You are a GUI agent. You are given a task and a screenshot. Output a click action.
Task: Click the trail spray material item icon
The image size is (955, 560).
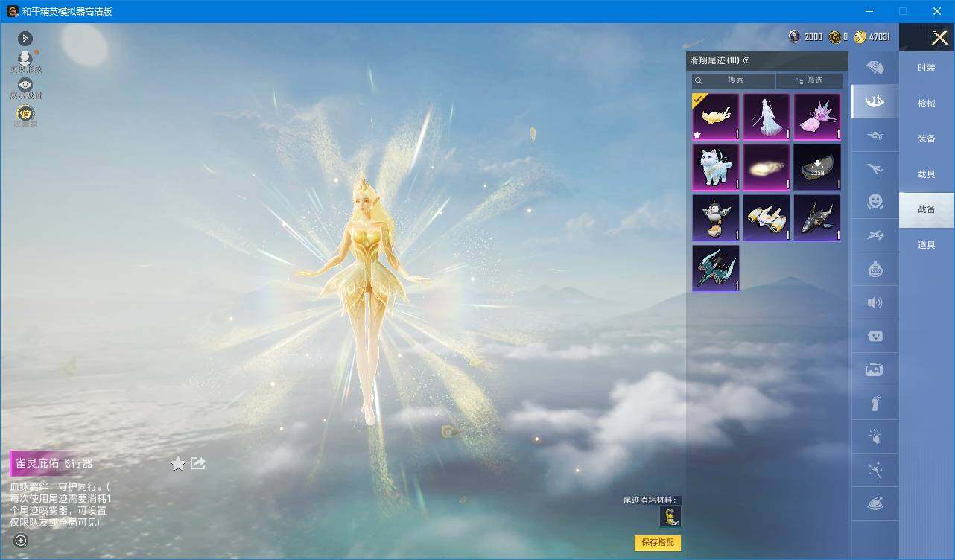pyautogui.click(x=670, y=517)
